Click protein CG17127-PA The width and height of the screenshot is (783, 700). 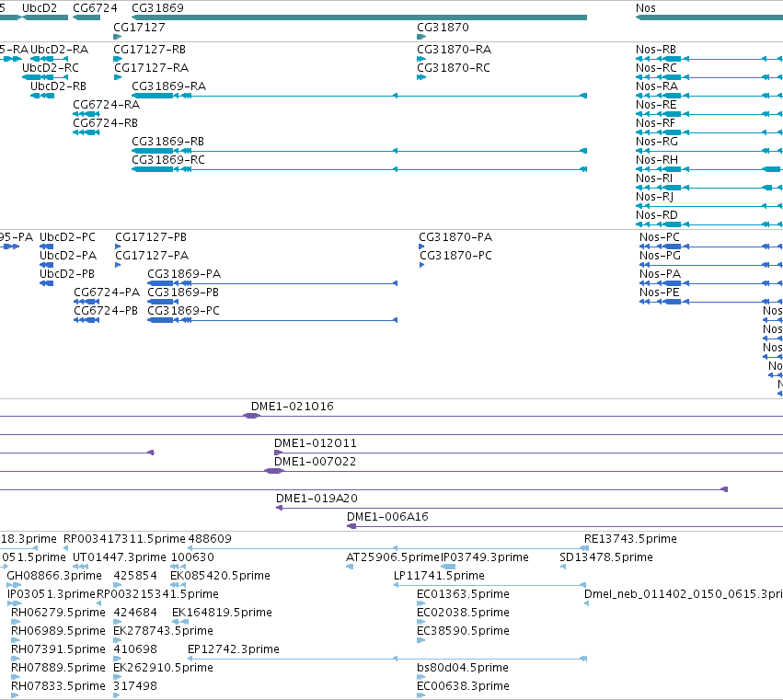point(152,256)
